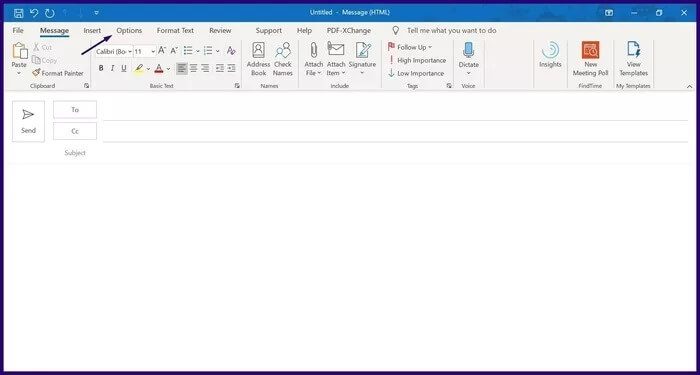Click View Templates
This screenshot has width=700, height=375.
633,59
